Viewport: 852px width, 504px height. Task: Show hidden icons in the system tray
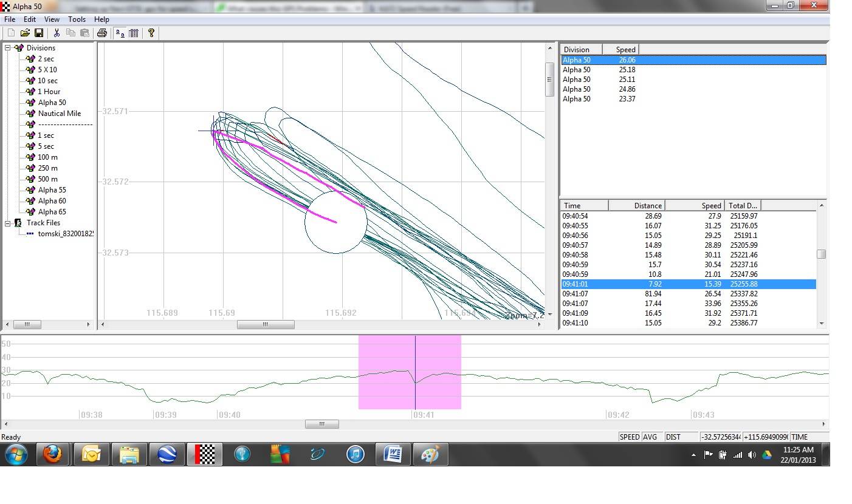(693, 454)
